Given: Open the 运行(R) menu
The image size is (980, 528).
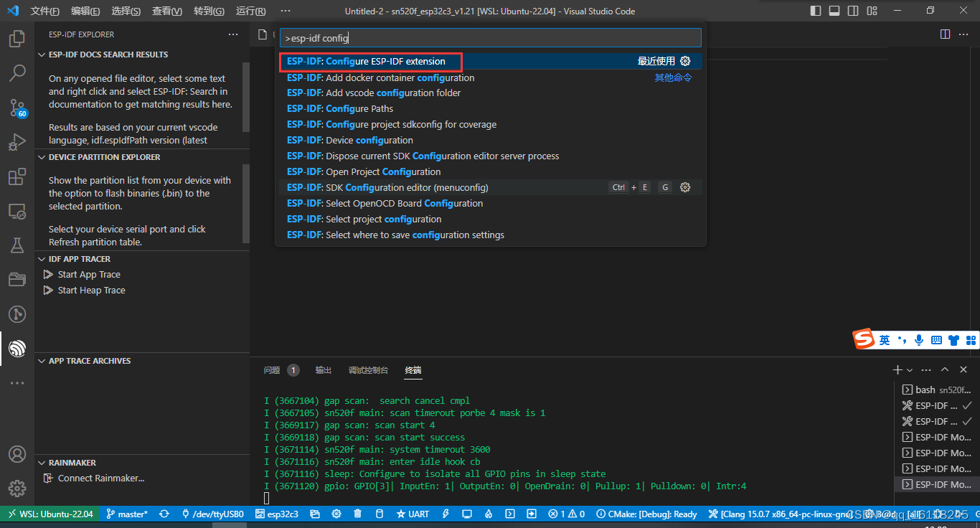Looking at the screenshot, I should [250, 11].
